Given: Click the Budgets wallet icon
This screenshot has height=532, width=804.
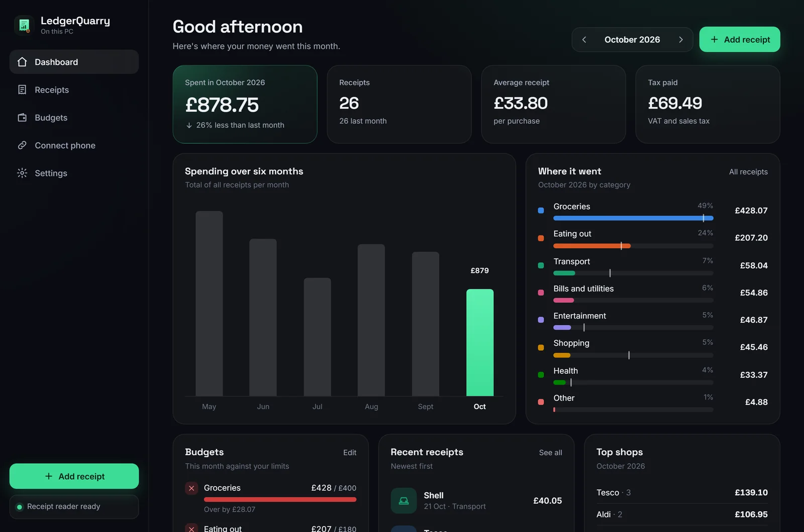Looking at the screenshot, I should coord(22,118).
